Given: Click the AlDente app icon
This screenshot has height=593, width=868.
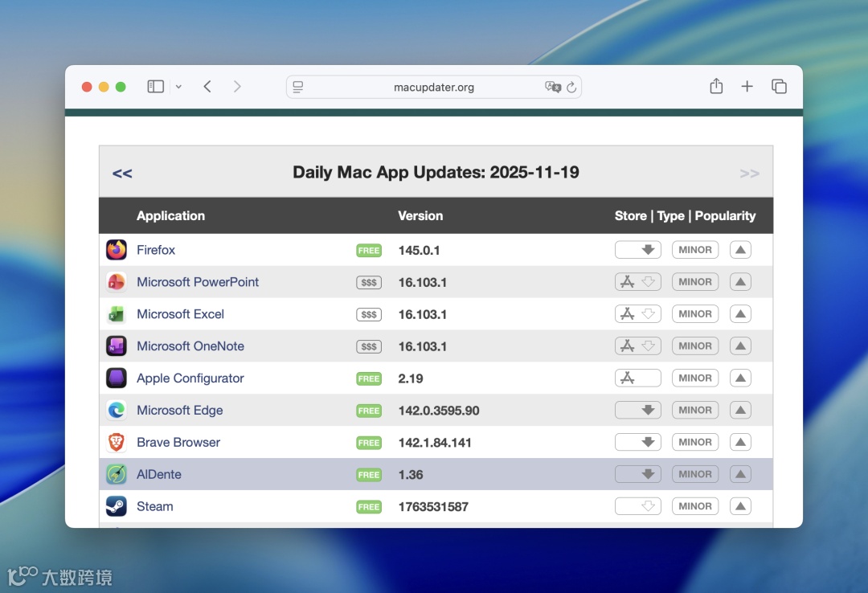Looking at the screenshot, I should coord(117,475).
